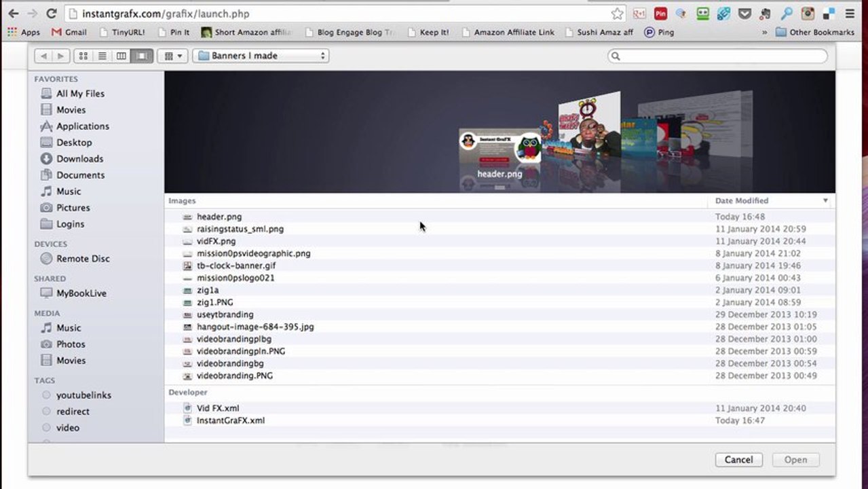Viewport: 868px width, 489px height.
Task: Show more bookmarks via chevron
Action: [x=765, y=32]
